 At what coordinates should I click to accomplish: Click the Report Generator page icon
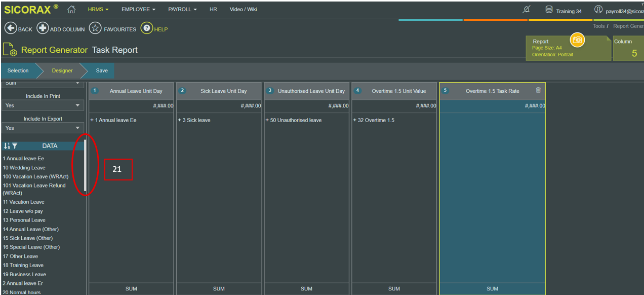(x=11, y=50)
